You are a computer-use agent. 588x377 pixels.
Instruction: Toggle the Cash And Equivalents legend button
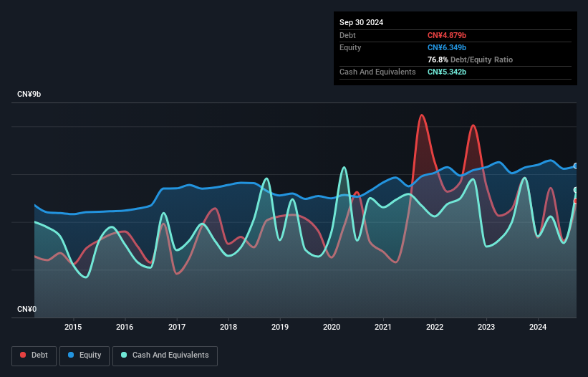(165, 355)
